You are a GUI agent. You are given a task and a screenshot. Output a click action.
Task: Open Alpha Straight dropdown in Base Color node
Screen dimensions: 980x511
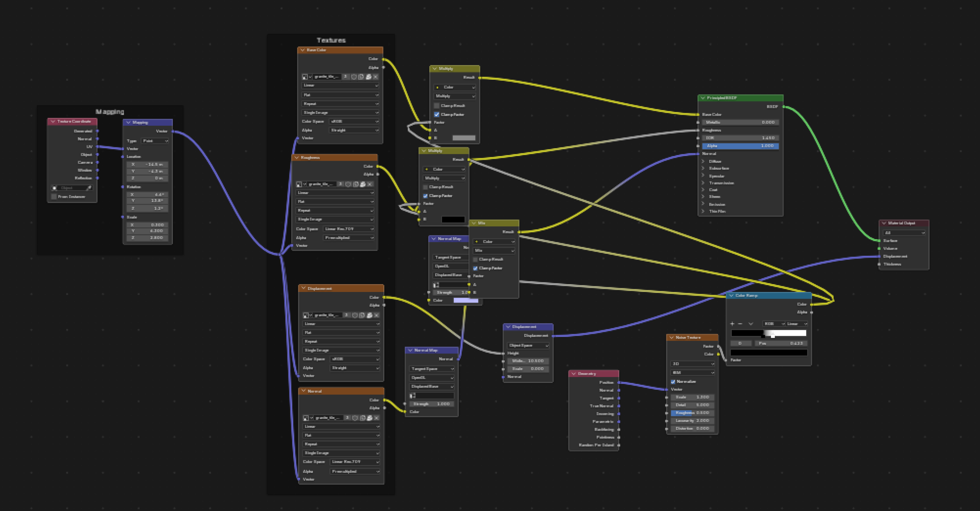[x=354, y=130]
